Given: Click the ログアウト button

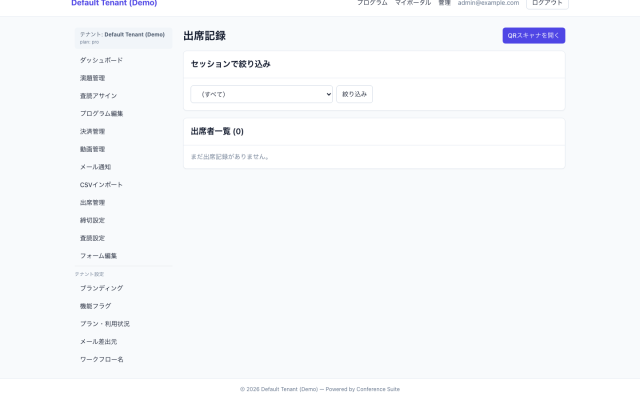Looking at the screenshot, I should (547, 3).
